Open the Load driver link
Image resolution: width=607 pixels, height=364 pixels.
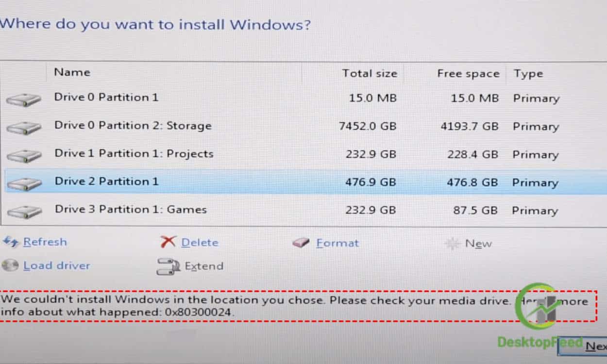point(57,265)
